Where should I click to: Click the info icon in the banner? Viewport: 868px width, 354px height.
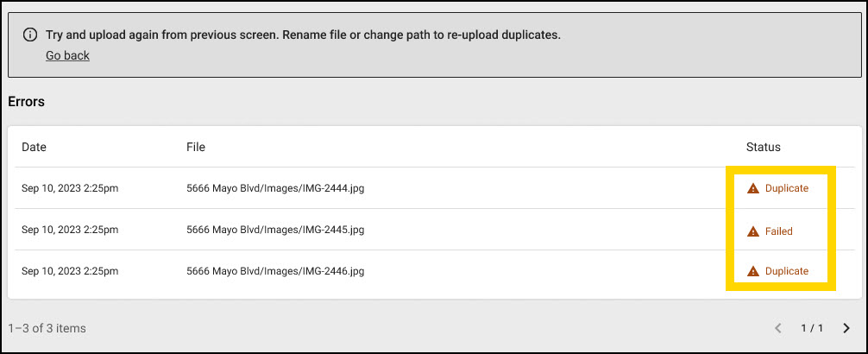pyautogui.click(x=30, y=35)
